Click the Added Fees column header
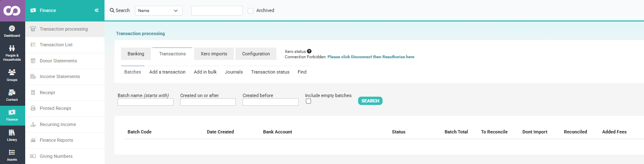 tap(614, 132)
